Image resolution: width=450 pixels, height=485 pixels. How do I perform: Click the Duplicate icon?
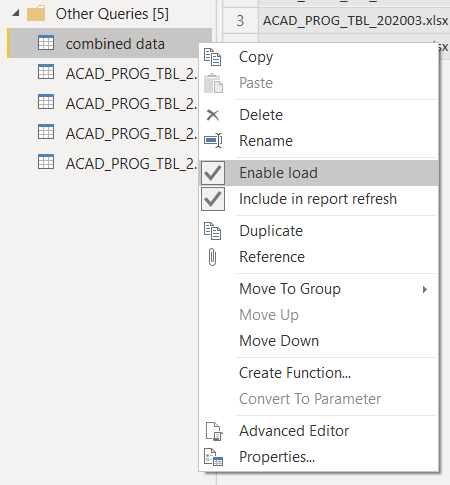pos(213,231)
